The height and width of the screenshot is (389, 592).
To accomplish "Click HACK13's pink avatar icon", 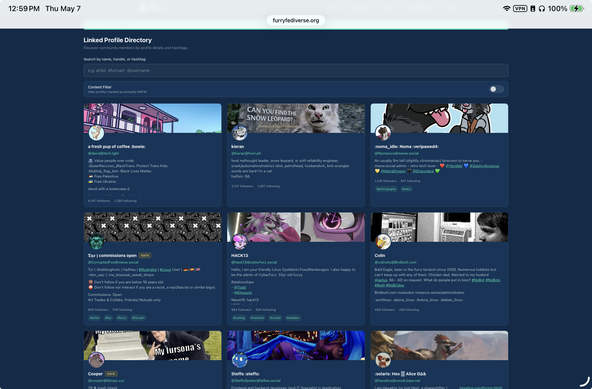I will [239, 242].
